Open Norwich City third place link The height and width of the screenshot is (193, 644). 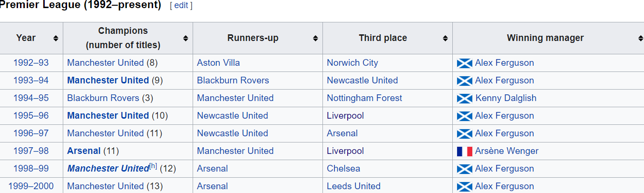[x=352, y=63]
